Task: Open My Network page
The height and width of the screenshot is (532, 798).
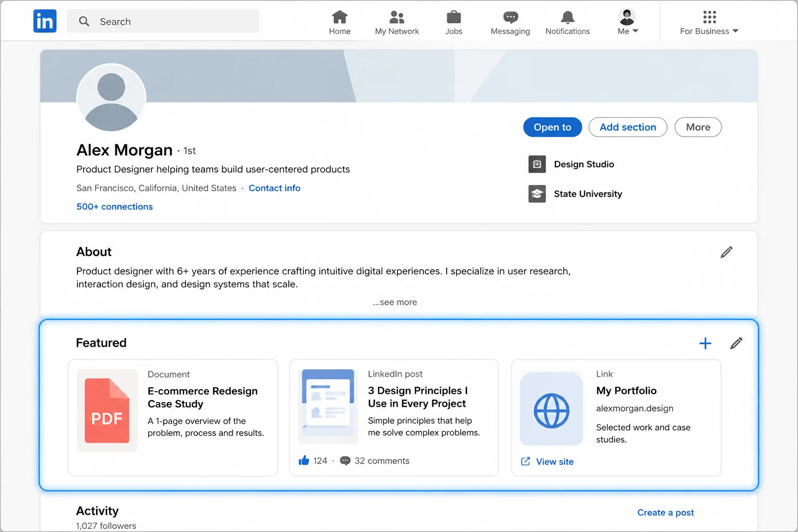Action: pos(397,23)
